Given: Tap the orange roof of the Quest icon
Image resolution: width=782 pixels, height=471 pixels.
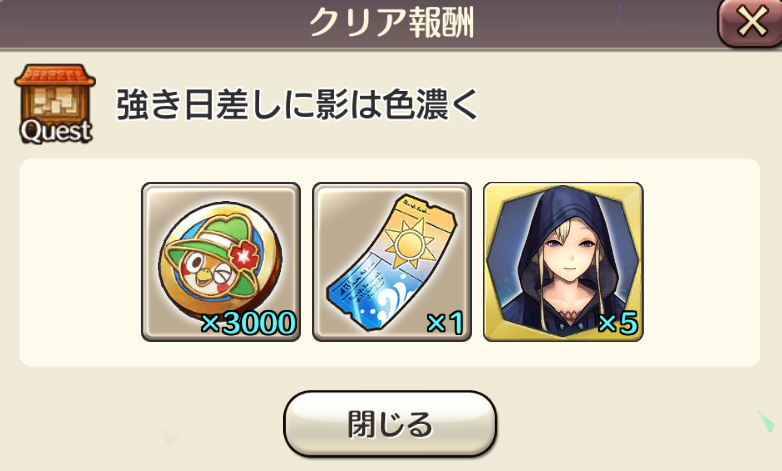Looking at the screenshot, I should pyautogui.click(x=55, y=75).
